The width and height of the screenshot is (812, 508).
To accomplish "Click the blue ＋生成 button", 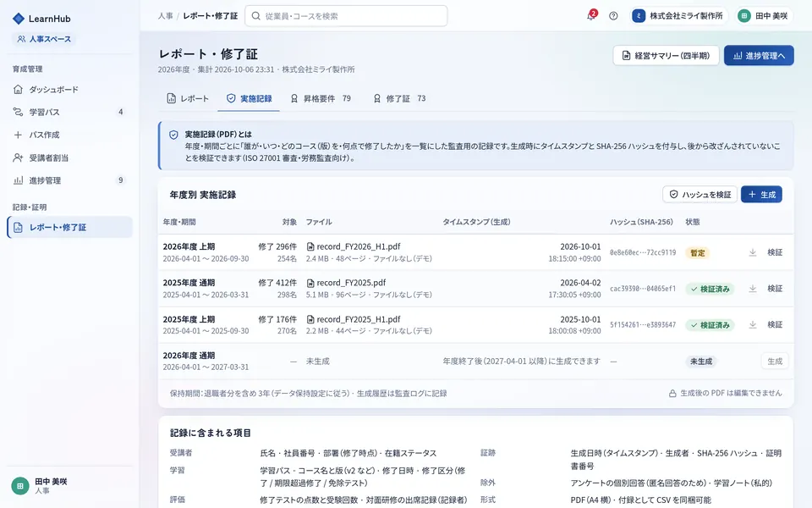I will (761, 195).
